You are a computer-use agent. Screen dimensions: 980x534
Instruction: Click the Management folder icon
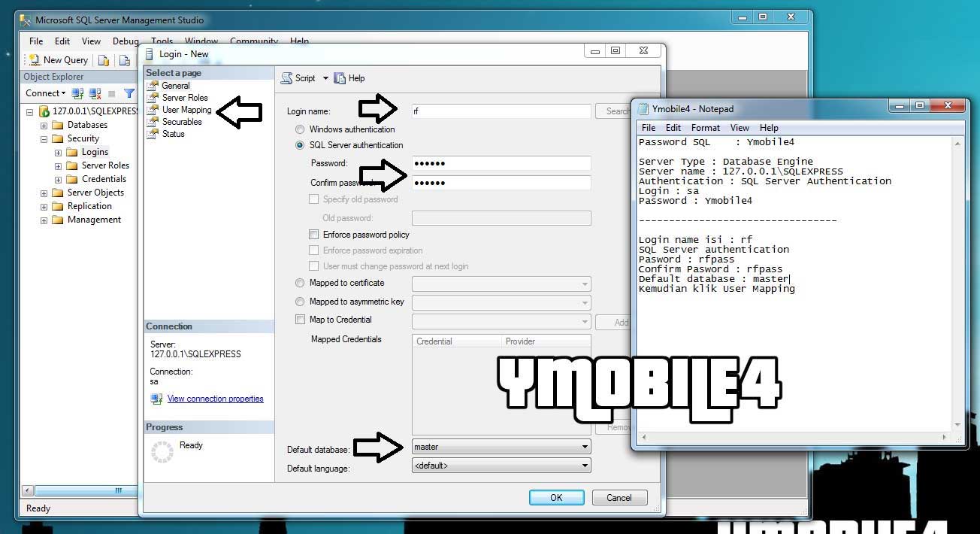[x=58, y=220]
